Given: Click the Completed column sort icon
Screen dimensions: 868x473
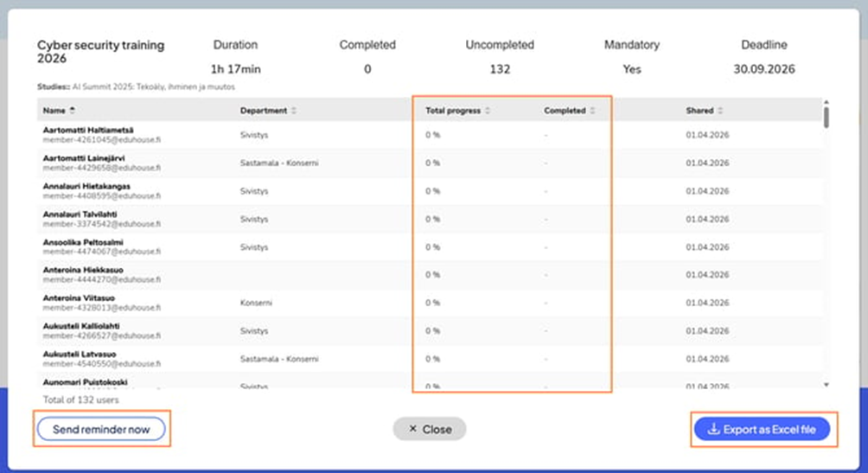Looking at the screenshot, I should [593, 111].
